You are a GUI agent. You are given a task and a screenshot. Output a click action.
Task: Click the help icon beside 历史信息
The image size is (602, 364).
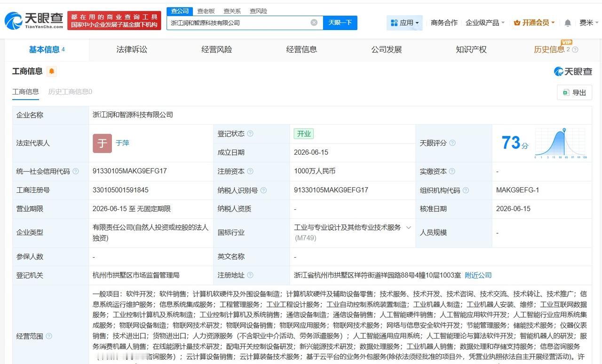pyautogui.click(x=575, y=50)
